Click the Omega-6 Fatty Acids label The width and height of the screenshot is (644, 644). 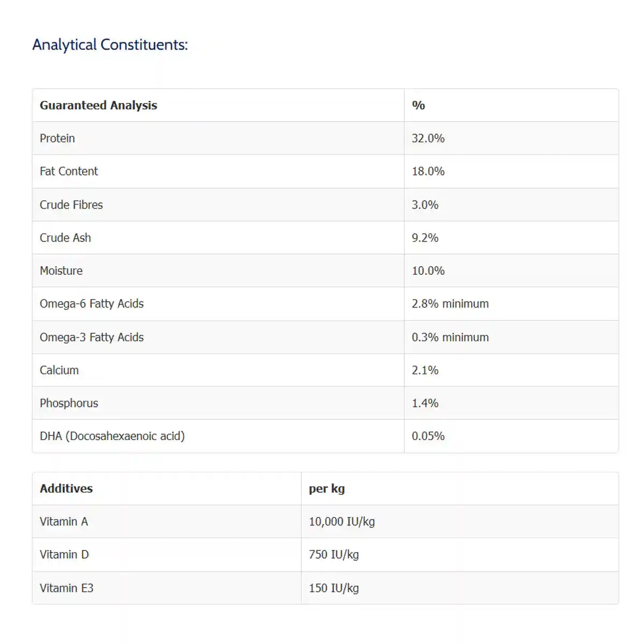pyautogui.click(x=92, y=304)
